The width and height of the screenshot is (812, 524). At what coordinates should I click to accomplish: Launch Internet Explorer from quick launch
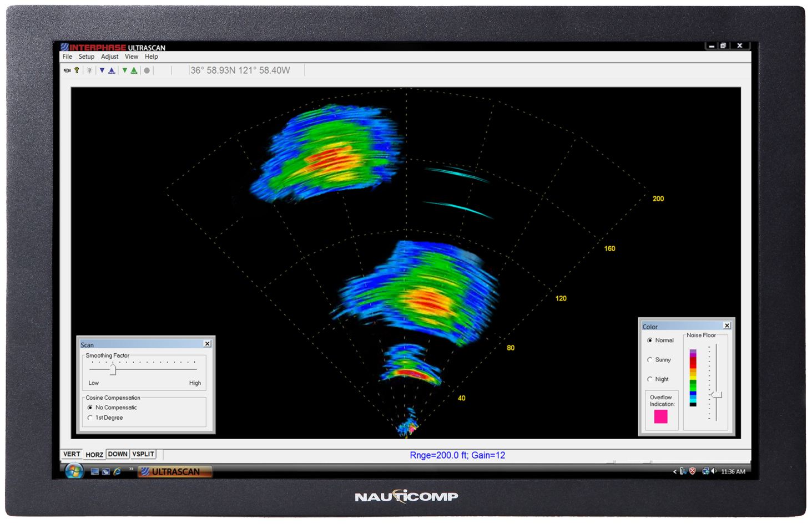pos(117,471)
